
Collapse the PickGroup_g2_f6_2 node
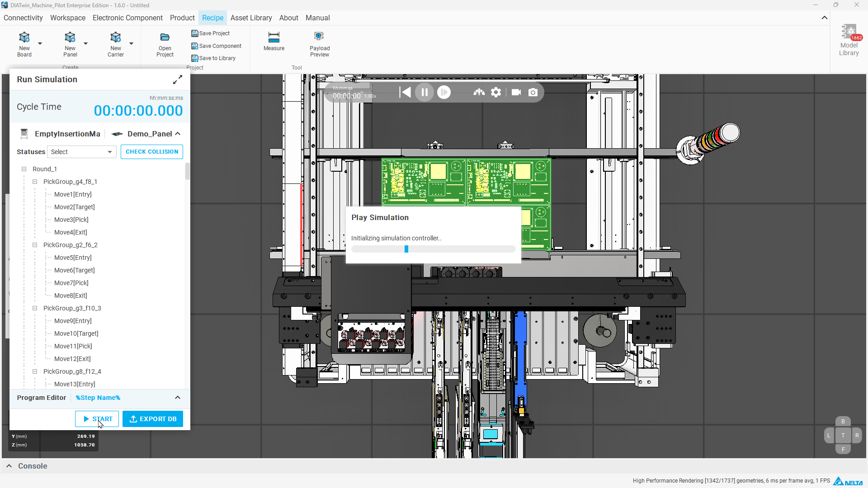click(35, 245)
